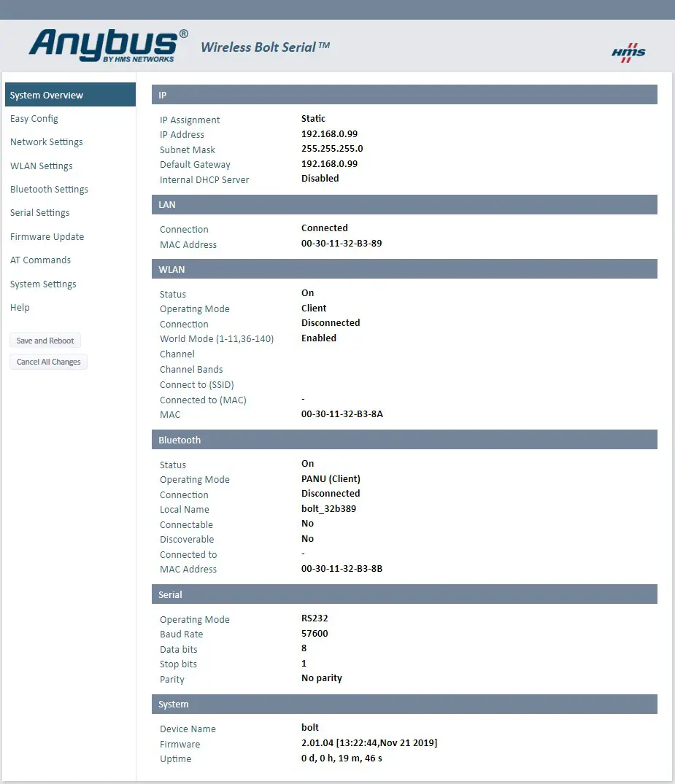Image resolution: width=675 pixels, height=784 pixels.
Task: Click the WLAN section header
Action: [x=404, y=269]
